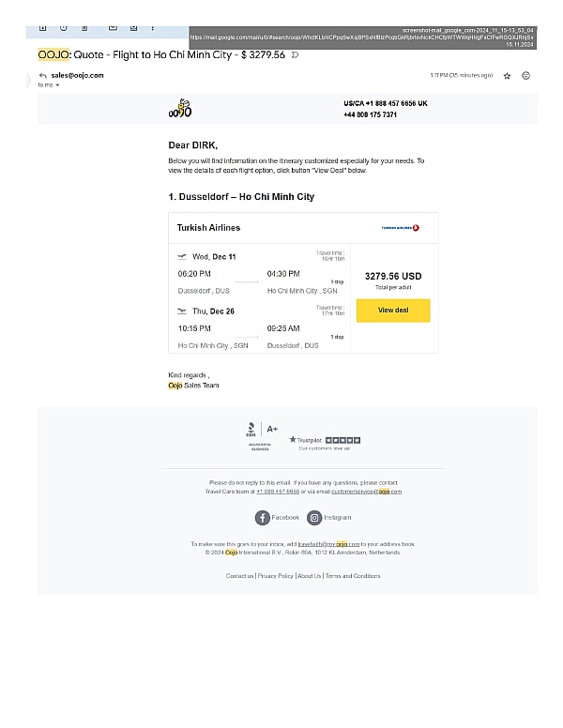Click the Turkish Airlines logo
The width and height of the screenshot is (563, 728).
(x=401, y=228)
